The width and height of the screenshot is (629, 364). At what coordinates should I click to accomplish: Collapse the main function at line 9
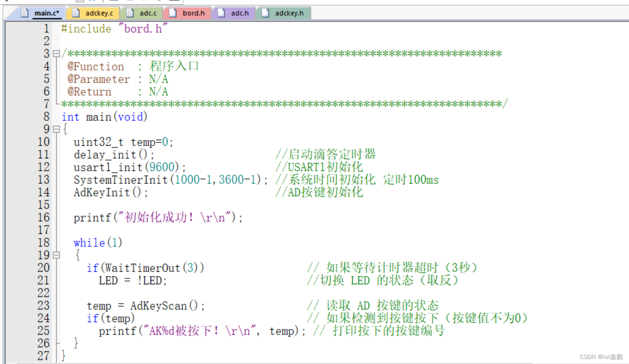[x=56, y=129]
